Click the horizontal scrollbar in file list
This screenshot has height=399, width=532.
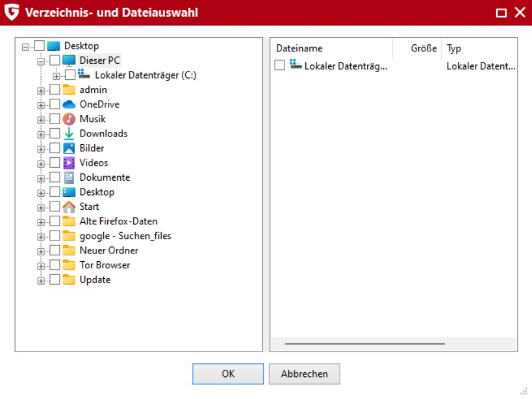(364, 344)
